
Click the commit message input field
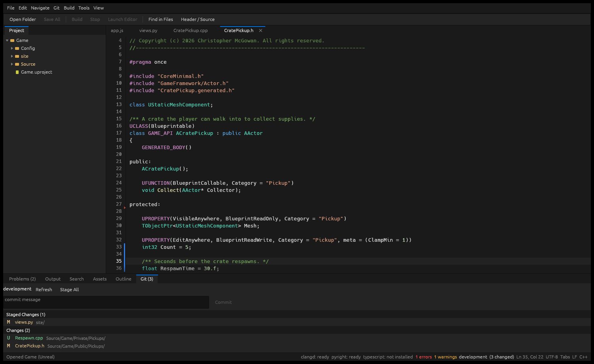106,302
